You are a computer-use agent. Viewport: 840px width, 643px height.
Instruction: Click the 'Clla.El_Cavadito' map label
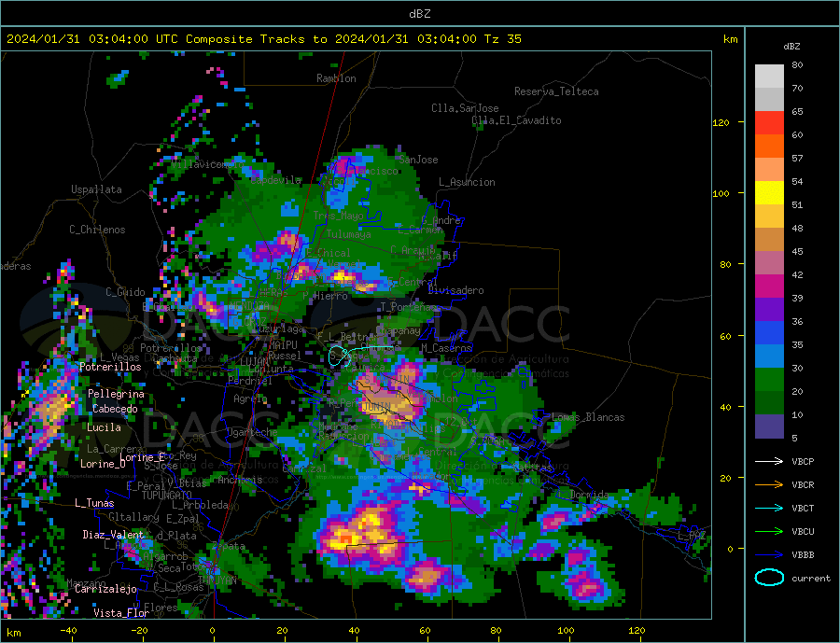(x=516, y=120)
